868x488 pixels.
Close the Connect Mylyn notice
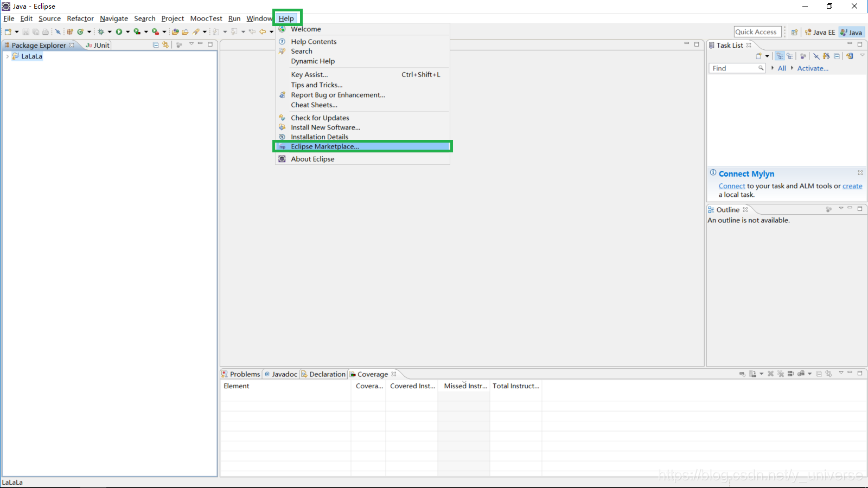pyautogui.click(x=860, y=173)
